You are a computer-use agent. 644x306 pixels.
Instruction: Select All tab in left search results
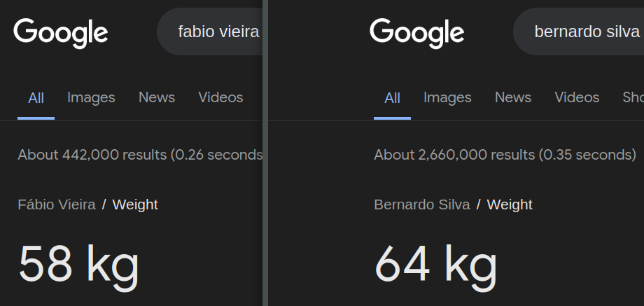(36, 98)
